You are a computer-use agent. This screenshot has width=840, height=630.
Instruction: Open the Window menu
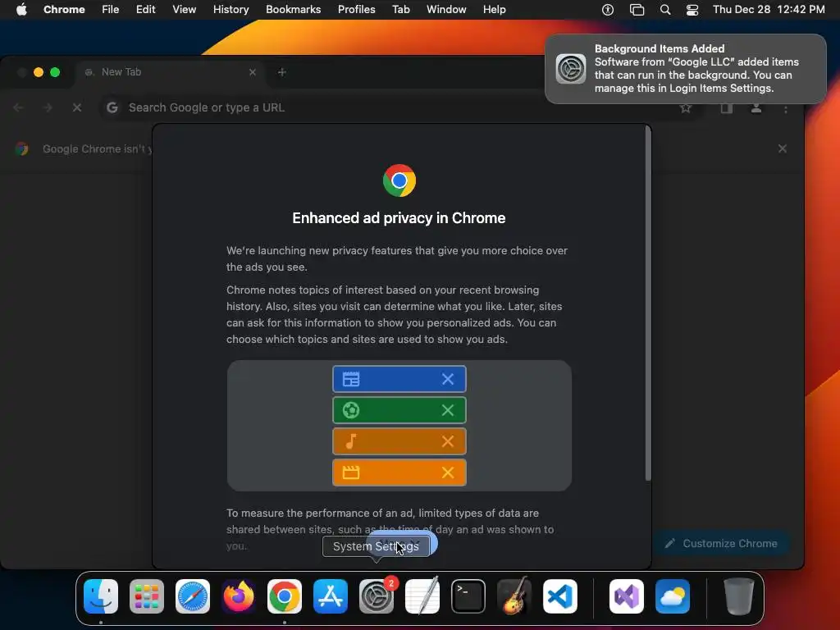click(x=446, y=10)
